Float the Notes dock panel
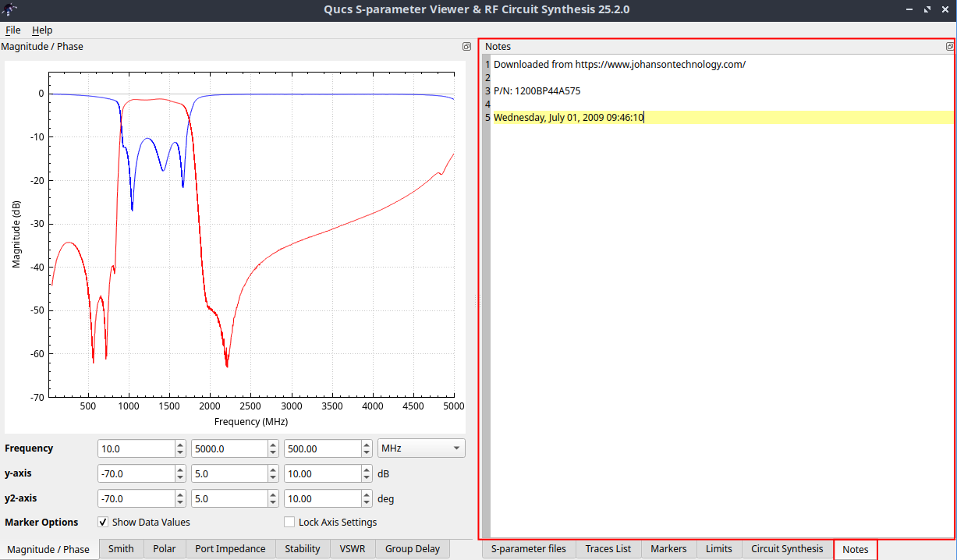 pyautogui.click(x=949, y=47)
